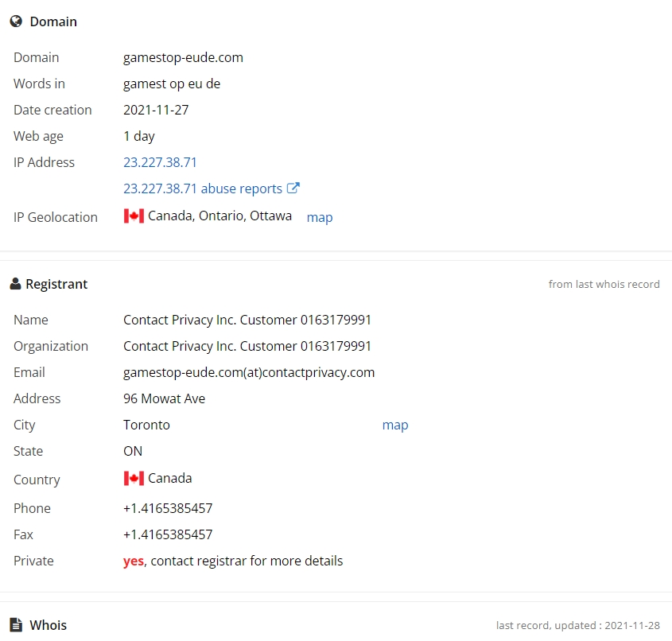Click the Registrant section heading
The height and width of the screenshot is (641, 672).
pyautogui.click(x=56, y=284)
